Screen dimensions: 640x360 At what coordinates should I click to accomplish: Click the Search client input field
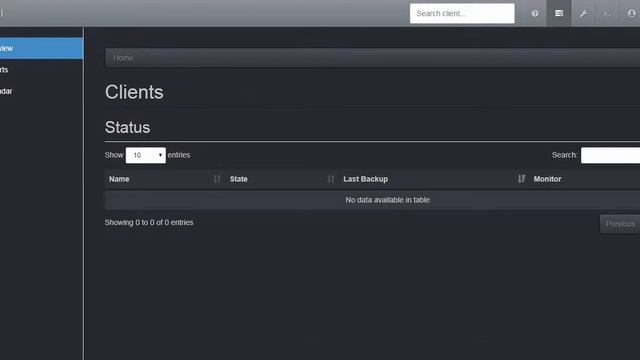[462, 13]
